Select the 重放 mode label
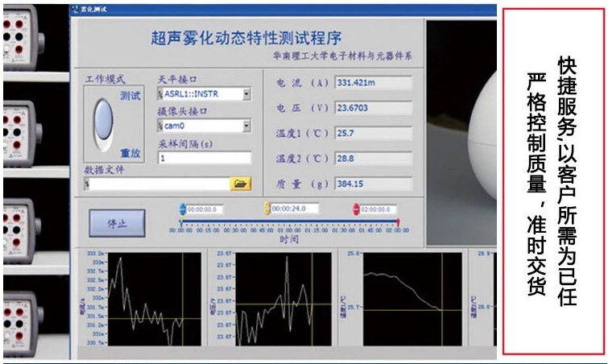The image size is (608, 364). point(130,153)
